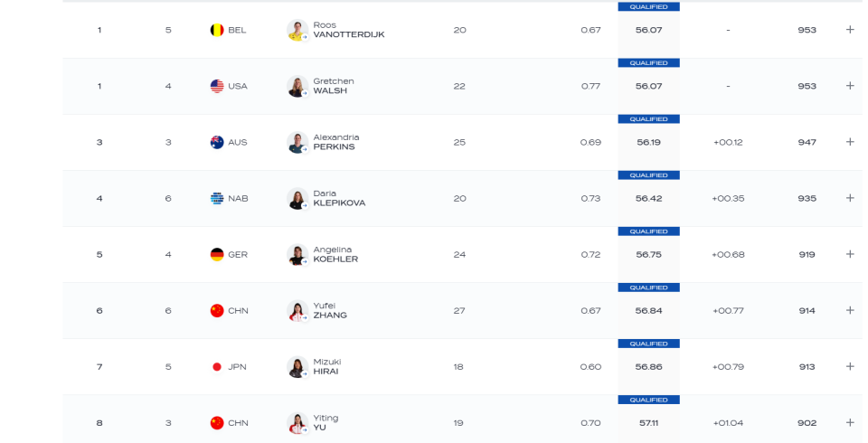Viewport: 868px width, 443px height.
Task: Click QUALIFIED badge above 56.19 time
Action: pyautogui.click(x=649, y=119)
